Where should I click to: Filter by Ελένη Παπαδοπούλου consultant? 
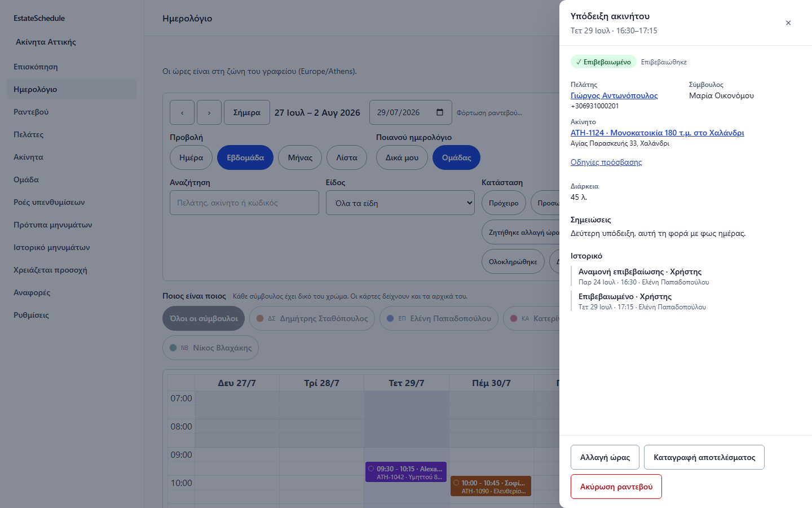(x=439, y=318)
